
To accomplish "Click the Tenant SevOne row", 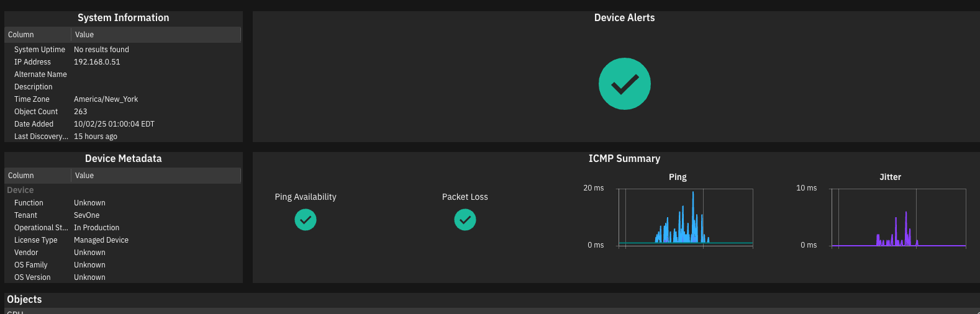I will tap(86, 215).
